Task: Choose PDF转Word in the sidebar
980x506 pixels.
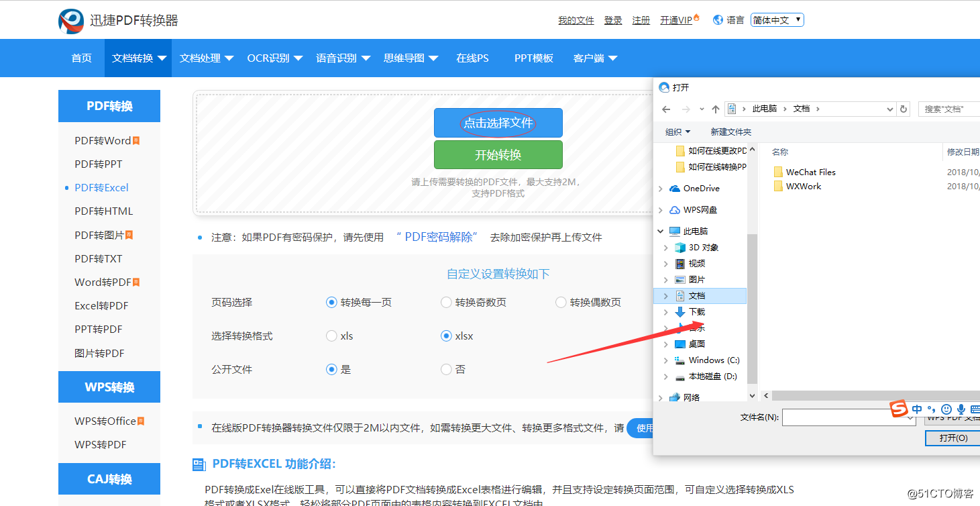Action: [x=103, y=140]
